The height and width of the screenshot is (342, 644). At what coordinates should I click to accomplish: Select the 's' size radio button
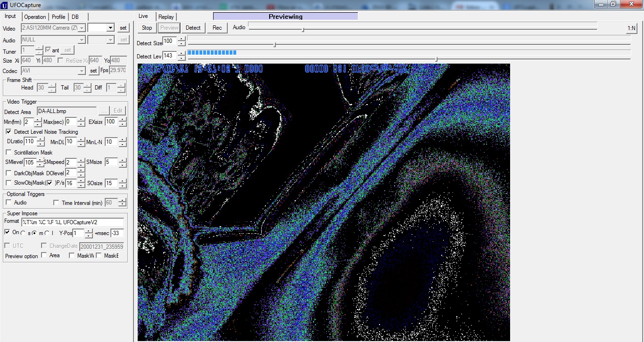click(23, 233)
